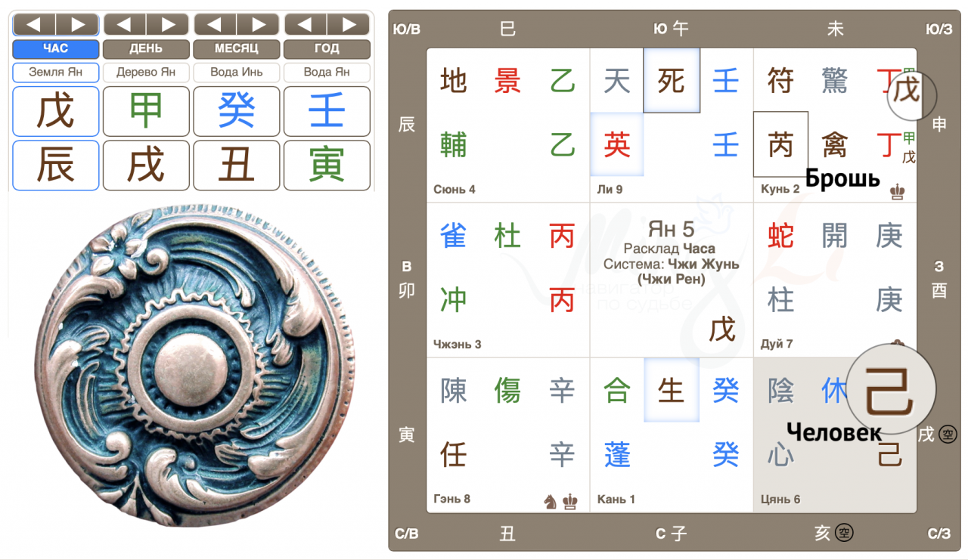Go to the next year arrow
Viewport: 968px width, 560px height.
[349, 25]
